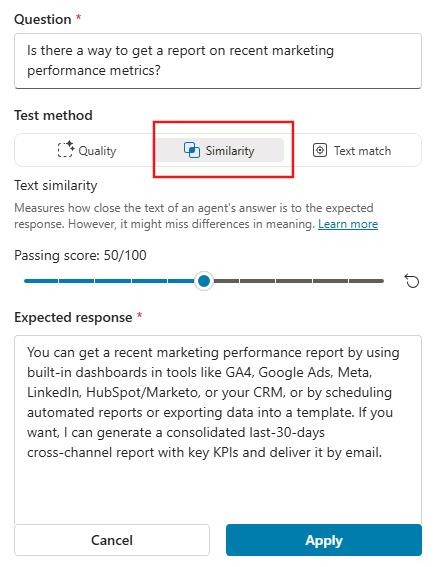Click the Text similarity heading
437x567 pixels.
pos(56,186)
